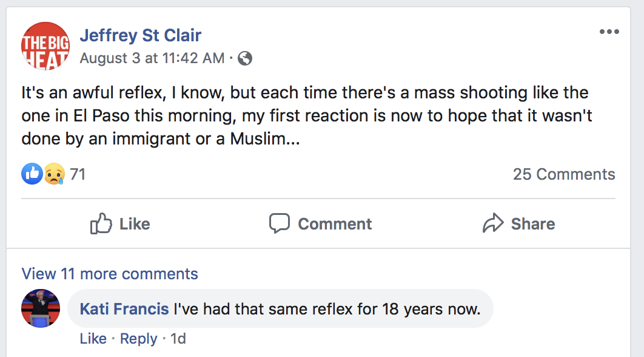Click the August 3 post timestamp
The image size is (644, 357).
point(152,58)
